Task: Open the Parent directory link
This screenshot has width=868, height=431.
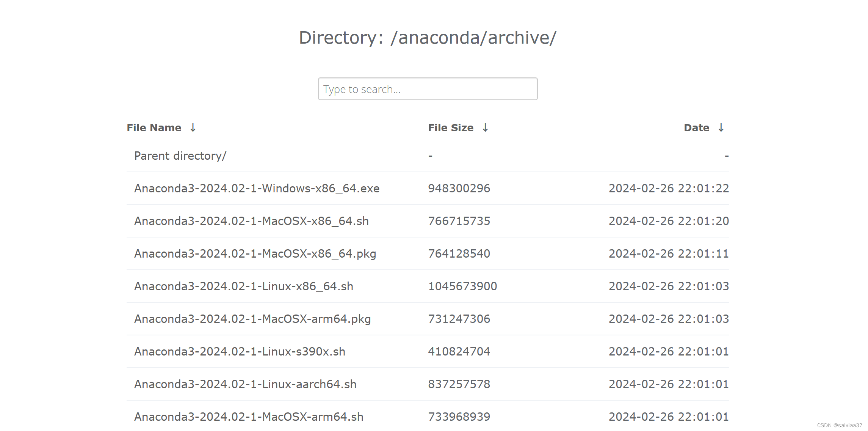Action: (x=180, y=156)
